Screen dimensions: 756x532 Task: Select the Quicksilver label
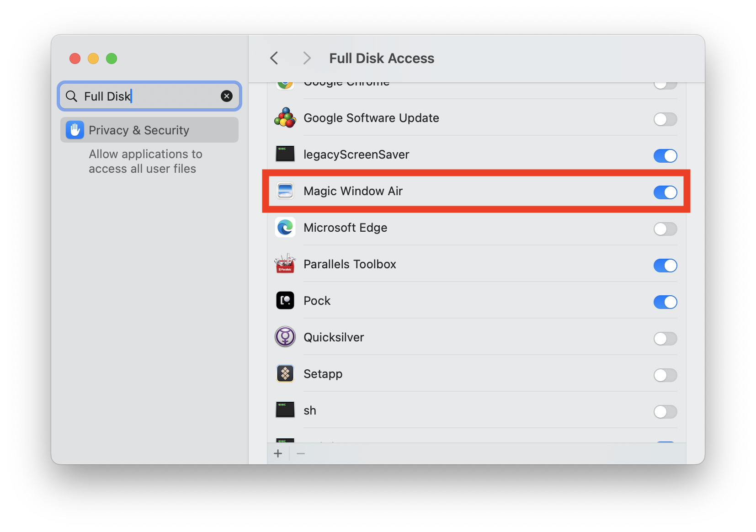point(334,337)
